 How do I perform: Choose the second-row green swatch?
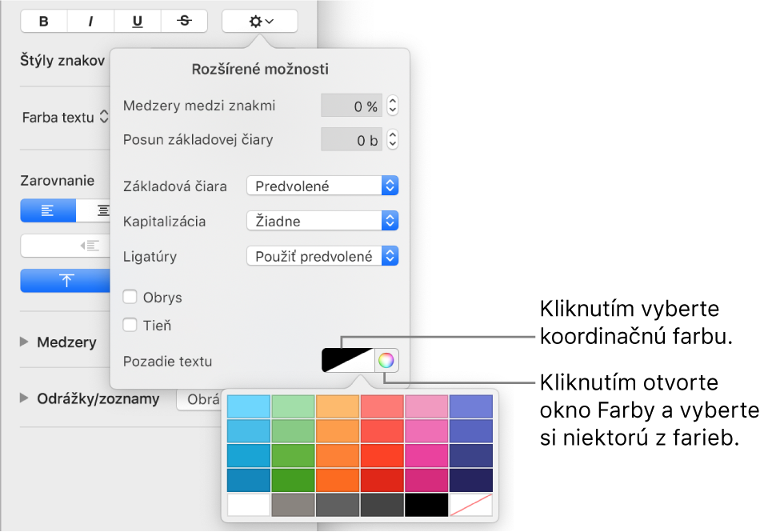(x=293, y=431)
